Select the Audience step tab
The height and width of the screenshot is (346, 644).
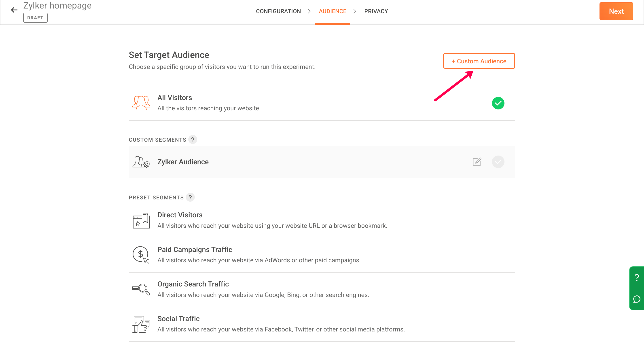coord(332,11)
